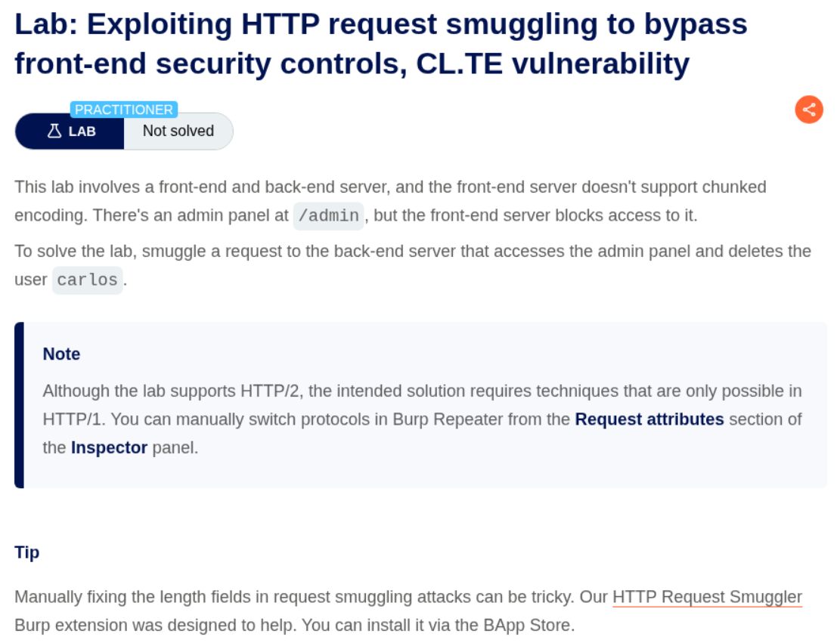Viewport: 840px width, 643px height.
Task: Click the lab title heading
Action: pyautogui.click(x=381, y=44)
